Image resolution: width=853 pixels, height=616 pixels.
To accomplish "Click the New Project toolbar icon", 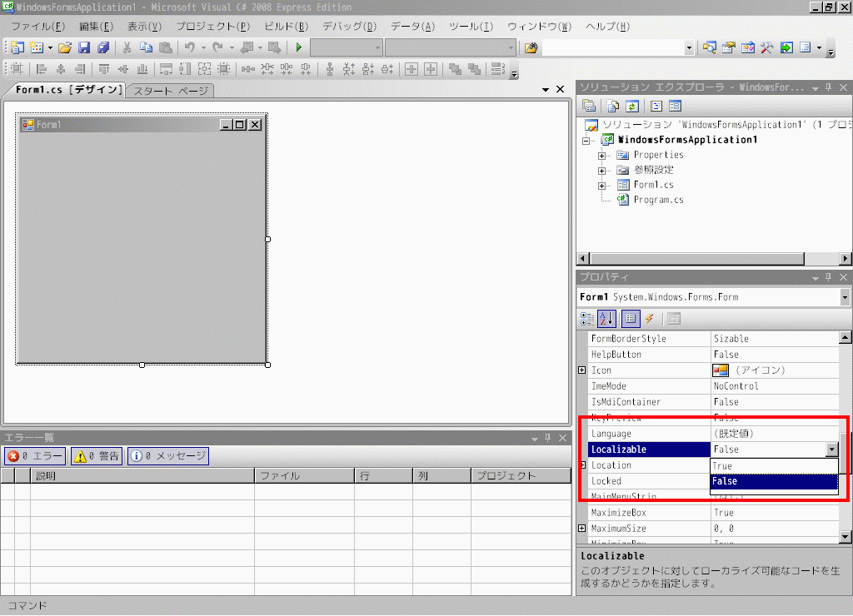I will (x=17, y=47).
